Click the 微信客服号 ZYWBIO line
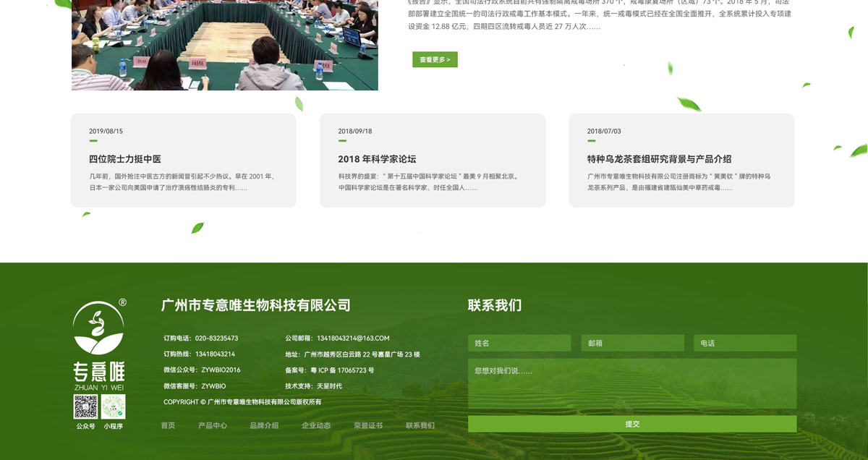Screen dimensions: 868x460 pos(195,386)
